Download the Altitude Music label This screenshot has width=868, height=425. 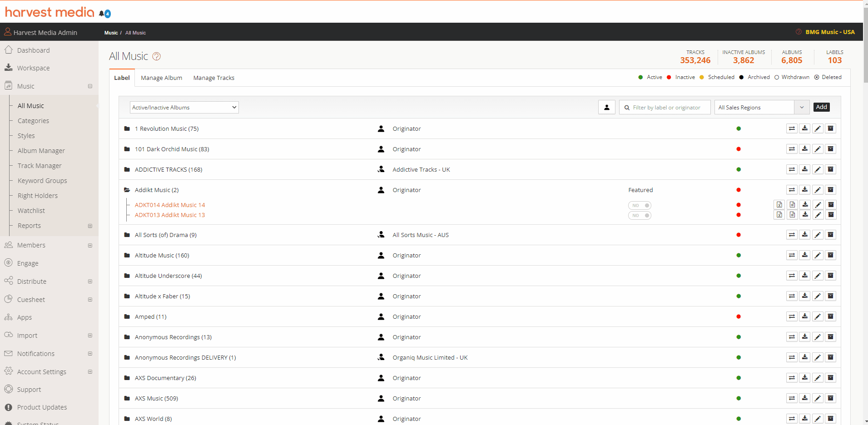805,255
